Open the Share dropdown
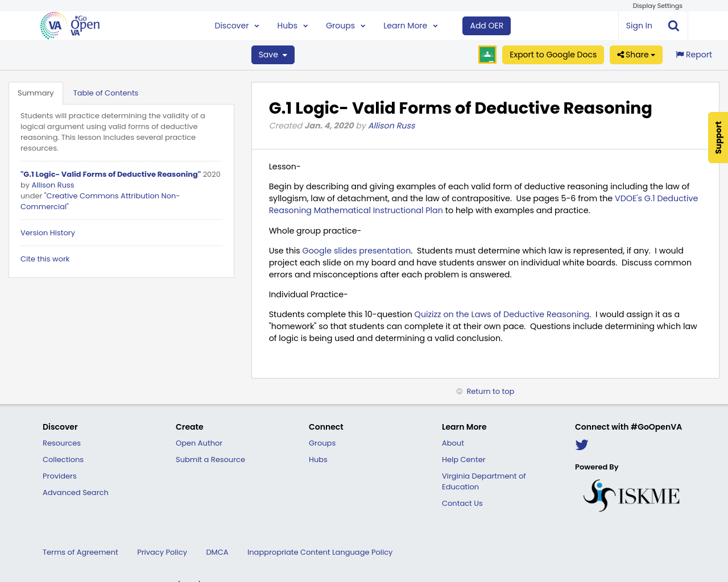The image size is (728, 582). coord(636,55)
